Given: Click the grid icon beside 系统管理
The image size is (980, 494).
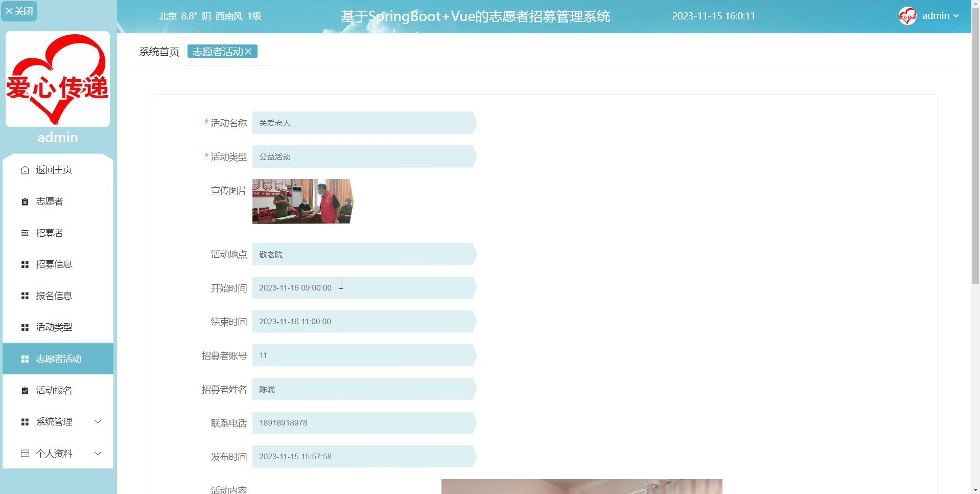Looking at the screenshot, I should [25, 422].
